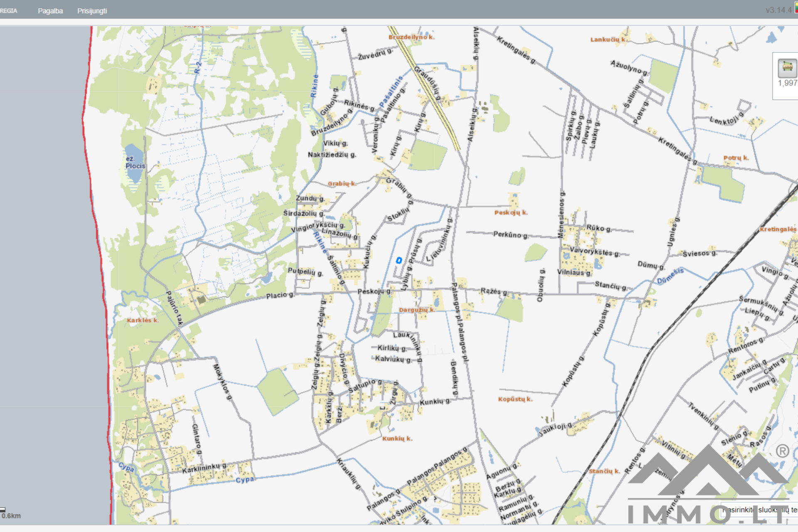This screenshot has height=532, width=798.
Task: Click the Tvenkinių g. street label
Action: tap(703, 416)
